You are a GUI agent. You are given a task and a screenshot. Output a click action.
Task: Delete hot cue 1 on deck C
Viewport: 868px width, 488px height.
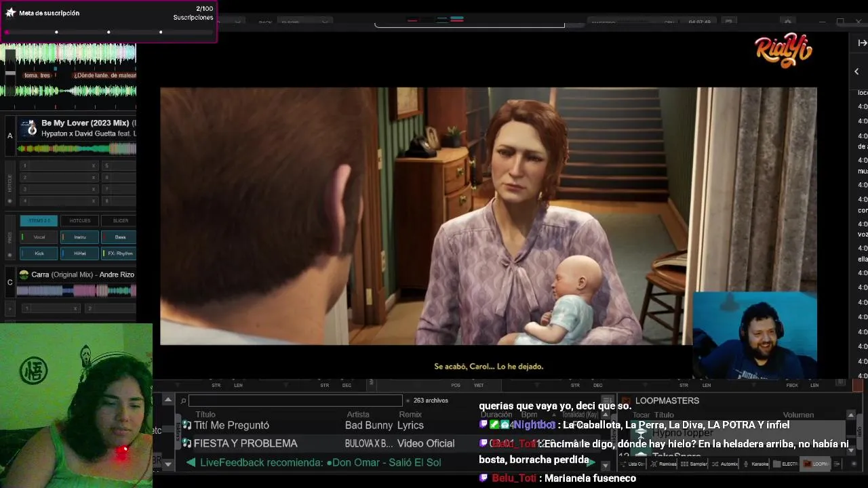(x=75, y=308)
